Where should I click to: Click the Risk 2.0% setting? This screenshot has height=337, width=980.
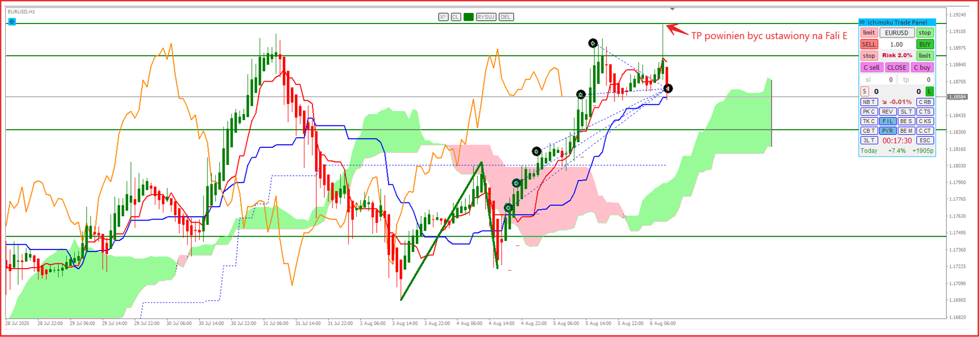[896, 56]
